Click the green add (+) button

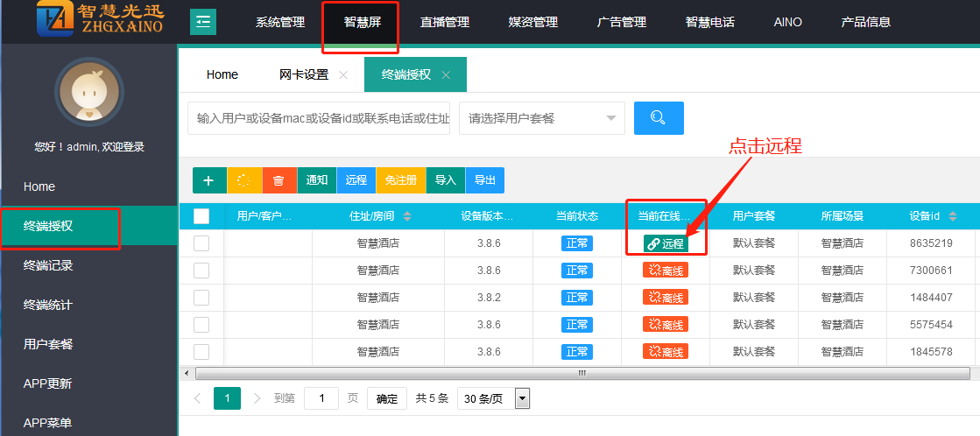coord(208,180)
